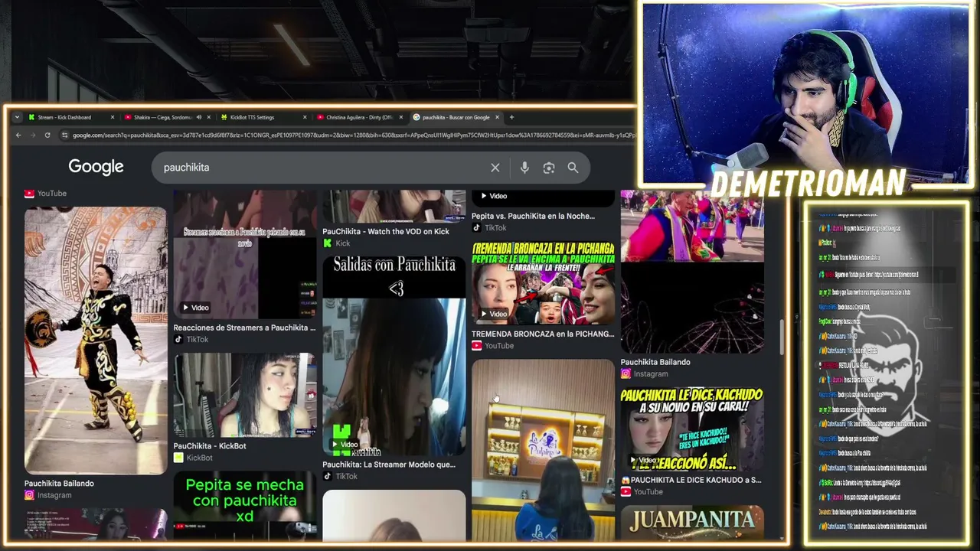The image size is (980, 551).
Task: Switch to Stream - Kick Dashboard tab
Action: tap(70, 117)
